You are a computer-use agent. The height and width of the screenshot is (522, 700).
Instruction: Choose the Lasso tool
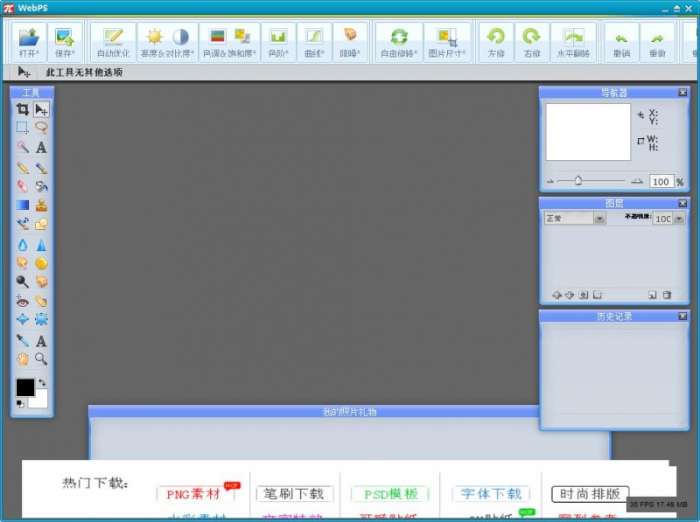coord(41,128)
